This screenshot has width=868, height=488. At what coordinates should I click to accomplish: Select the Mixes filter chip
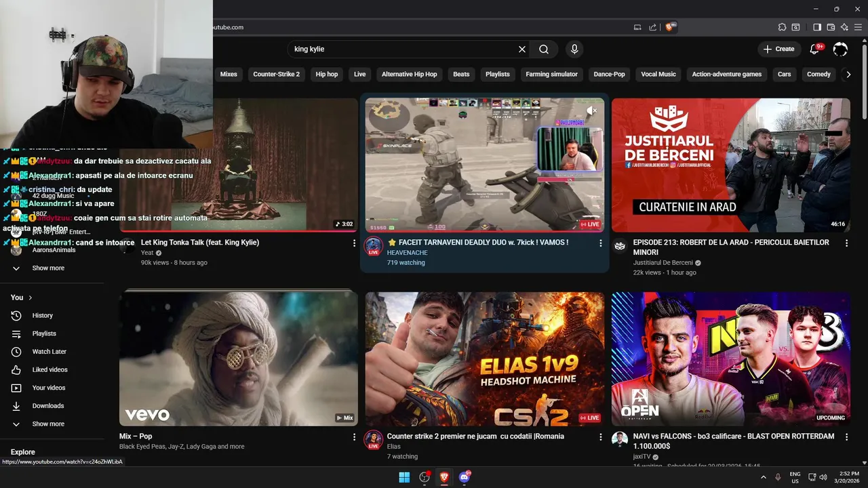click(229, 75)
